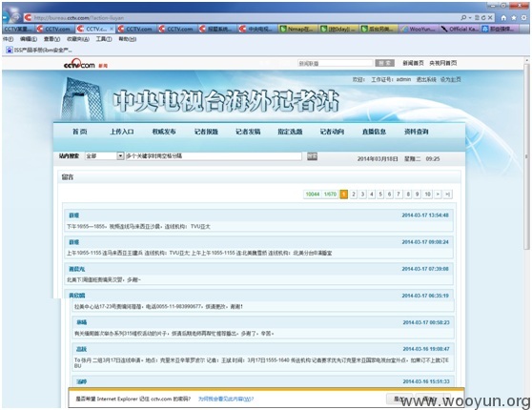Click the browser Home icon
The image size is (532, 410).
click(503, 18)
